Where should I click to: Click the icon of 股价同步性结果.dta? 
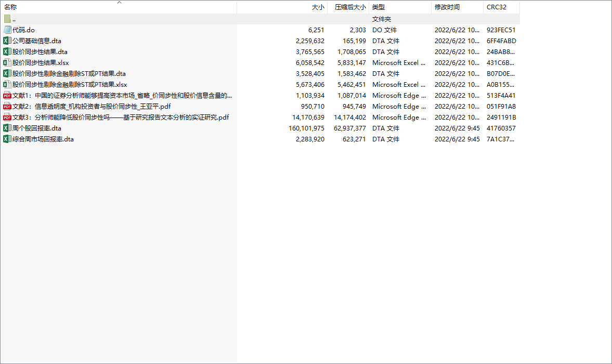click(x=7, y=51)
